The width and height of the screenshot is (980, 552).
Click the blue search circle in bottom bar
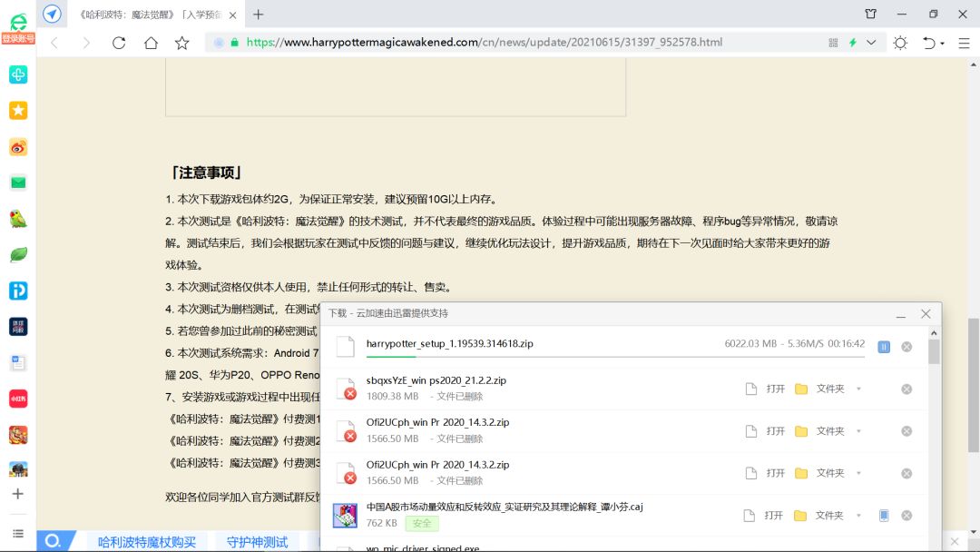[54, 541]
